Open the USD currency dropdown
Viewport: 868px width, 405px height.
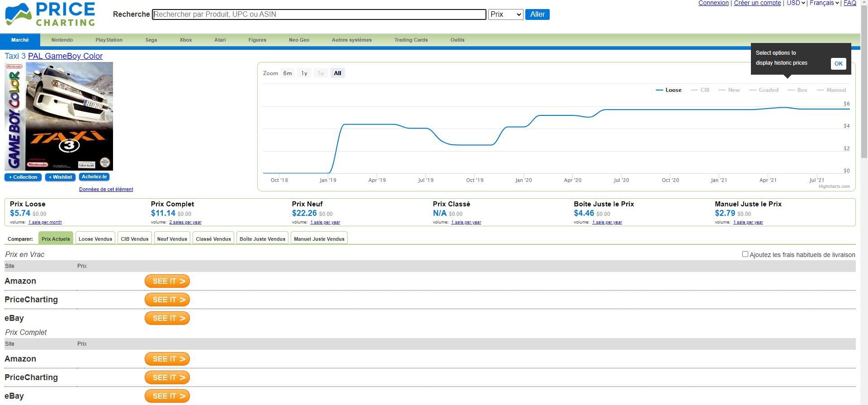(x=796, y=3)
